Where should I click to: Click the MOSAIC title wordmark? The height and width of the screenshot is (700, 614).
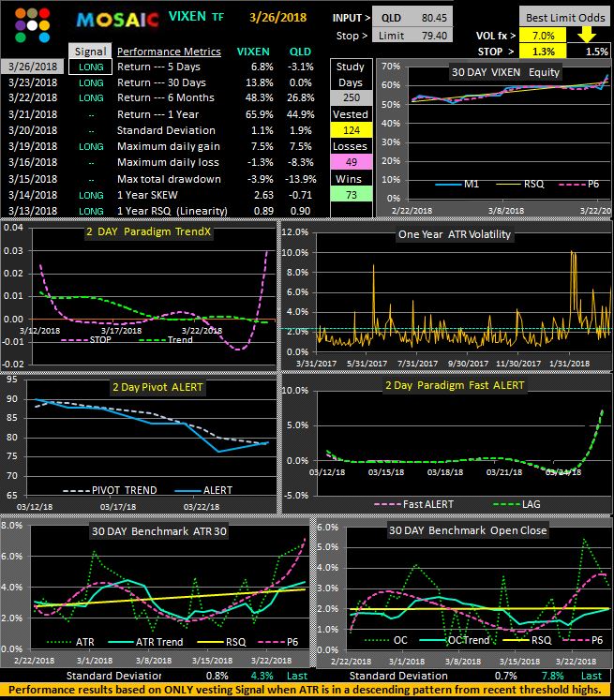tap(118, 20)
